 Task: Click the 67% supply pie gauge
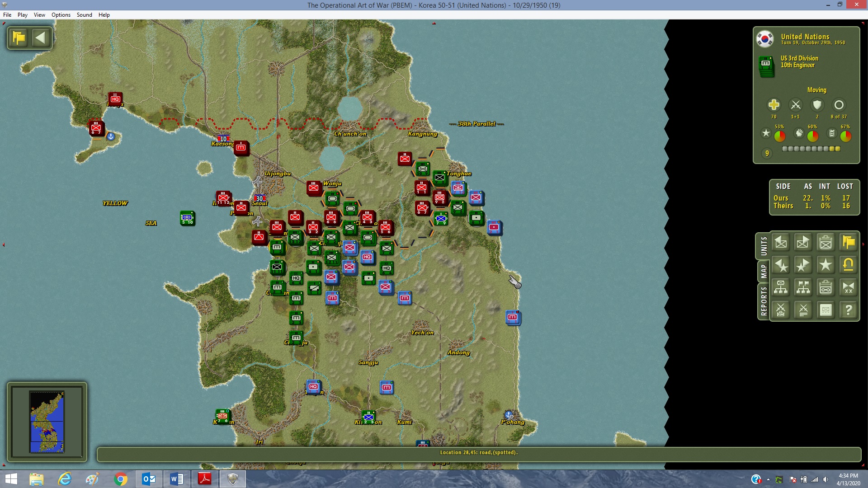click(846, 136)
